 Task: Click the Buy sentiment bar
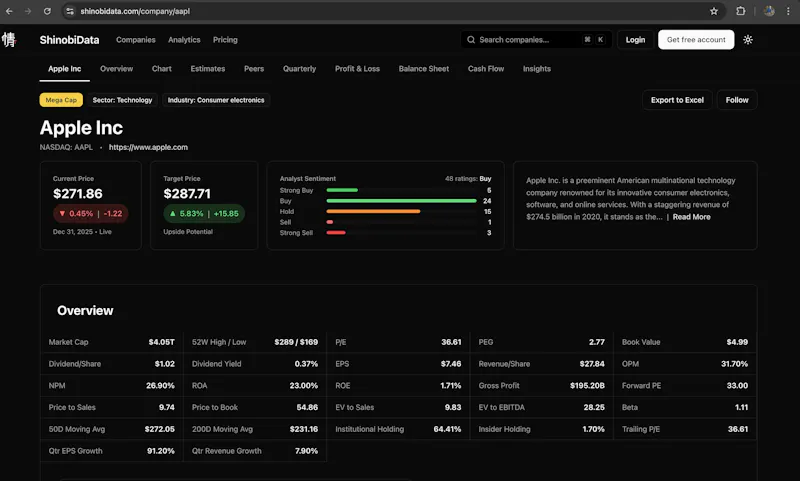click(x=402, y=201)
